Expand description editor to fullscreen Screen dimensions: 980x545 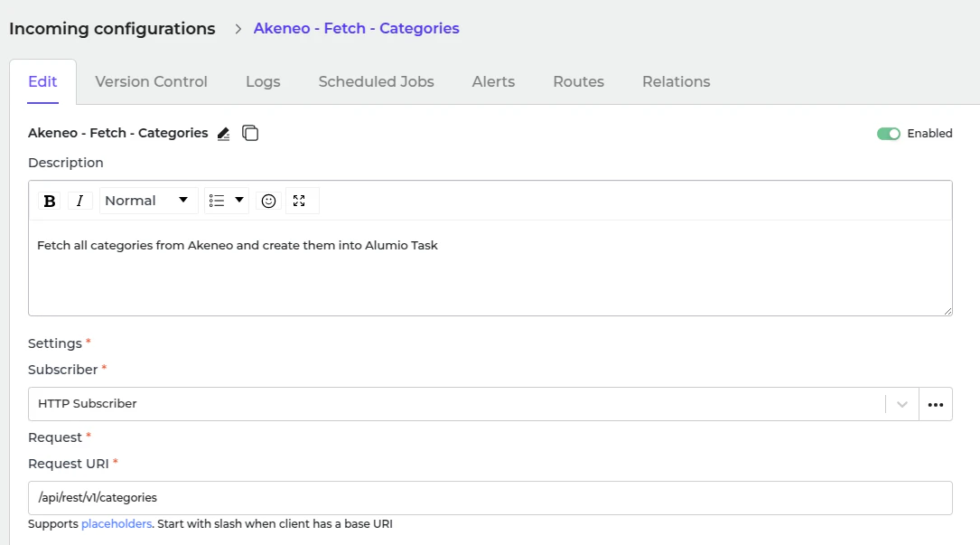pyautogui.click(x=300, y=201)
